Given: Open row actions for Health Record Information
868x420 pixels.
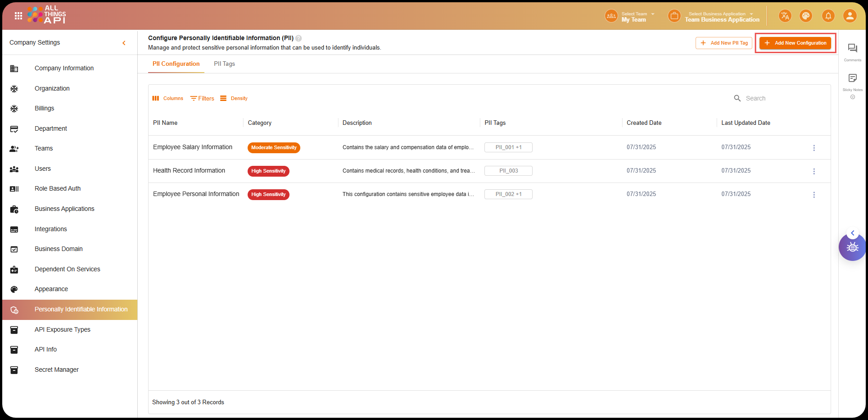Looking at the screenshot, I should (814, 171).
